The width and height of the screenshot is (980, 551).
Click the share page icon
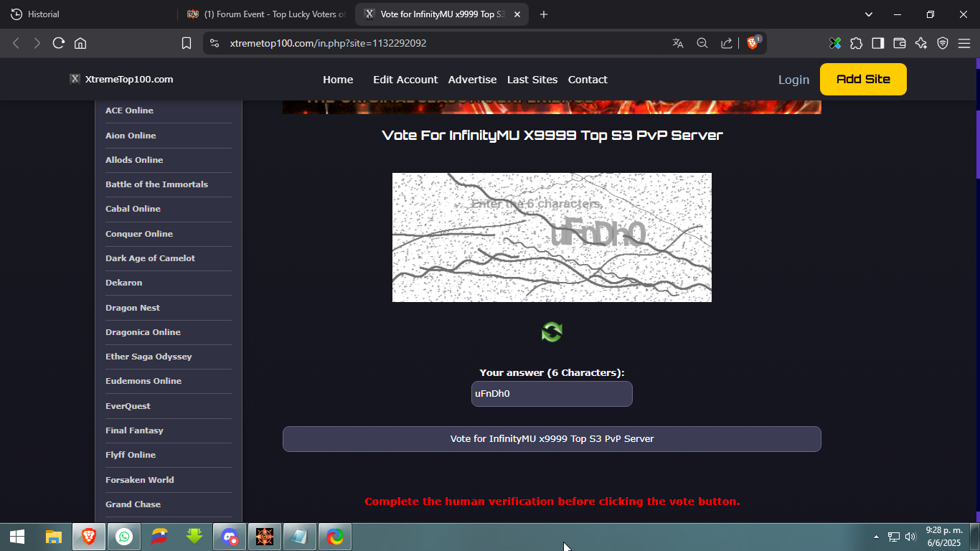pos(727,43)
